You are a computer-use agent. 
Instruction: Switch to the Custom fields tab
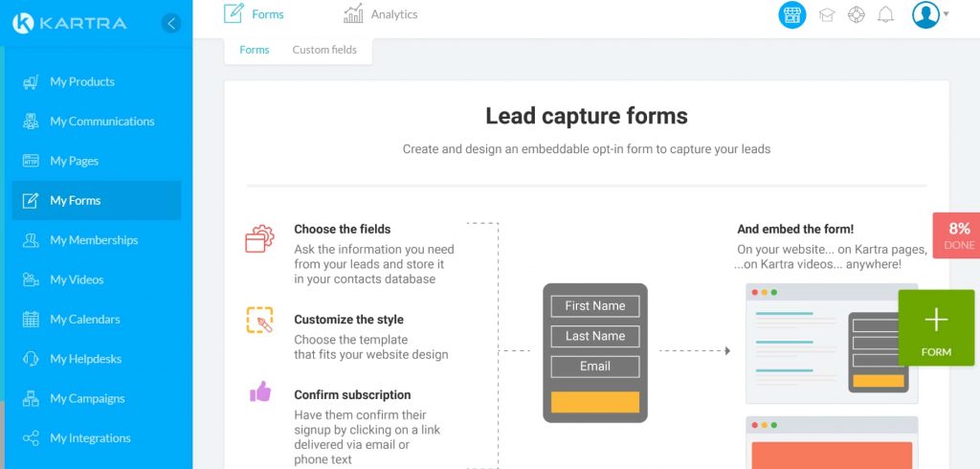[x=324, y=50]
